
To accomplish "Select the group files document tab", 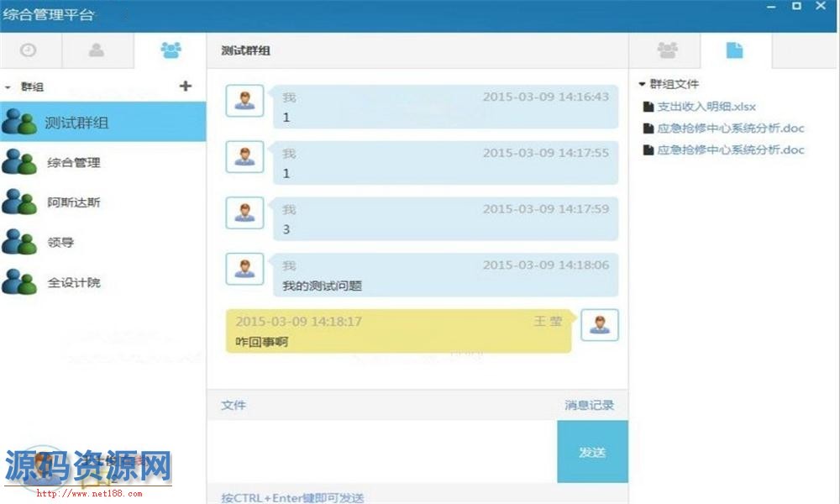I will [735, 50].
